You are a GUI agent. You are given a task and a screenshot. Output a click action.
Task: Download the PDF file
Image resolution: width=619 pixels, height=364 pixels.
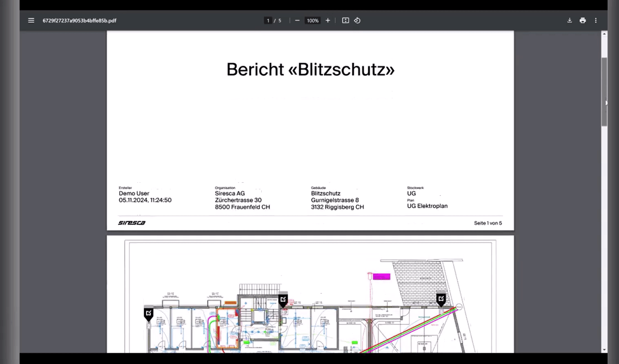click(570, 20)
